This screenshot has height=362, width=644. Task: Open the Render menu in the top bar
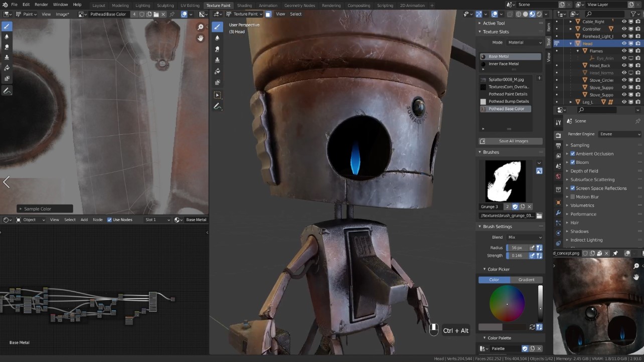pyautogui.click(x=41, y=4)
